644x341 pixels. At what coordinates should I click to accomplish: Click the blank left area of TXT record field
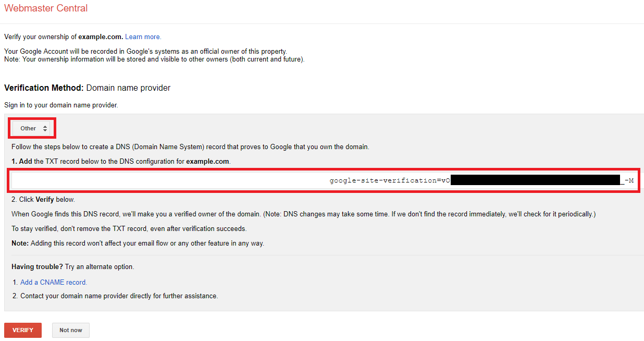(x=156, y=181)
